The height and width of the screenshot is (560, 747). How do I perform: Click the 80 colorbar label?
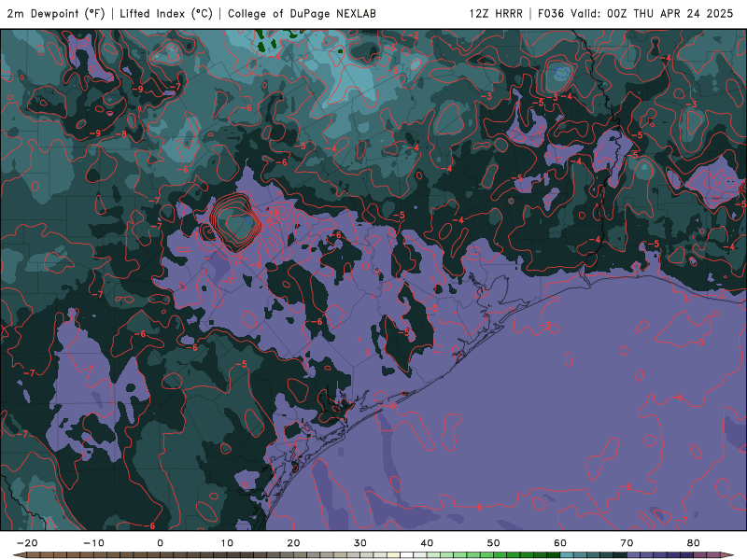pyautogui.click(x=694, y=543)
